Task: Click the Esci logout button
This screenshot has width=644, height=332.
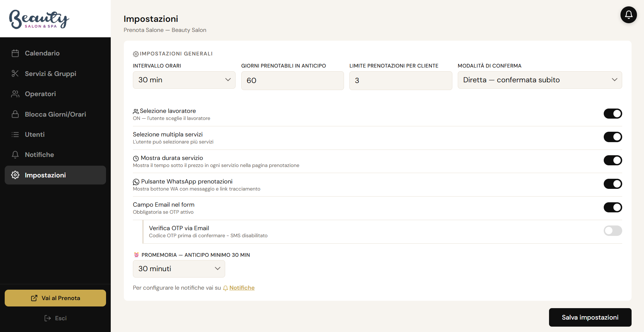Action: click(55, 318)
